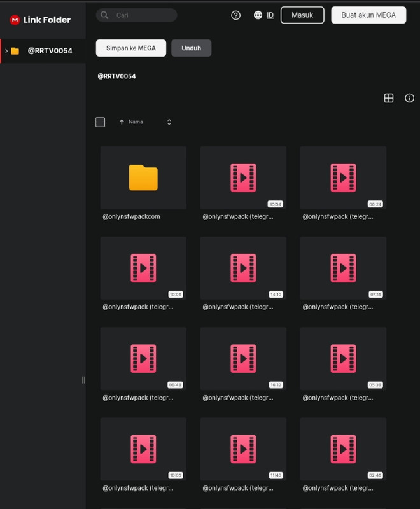Open the info panel icon
Viewport: 420px width, 509px height.
coord(409,98)
